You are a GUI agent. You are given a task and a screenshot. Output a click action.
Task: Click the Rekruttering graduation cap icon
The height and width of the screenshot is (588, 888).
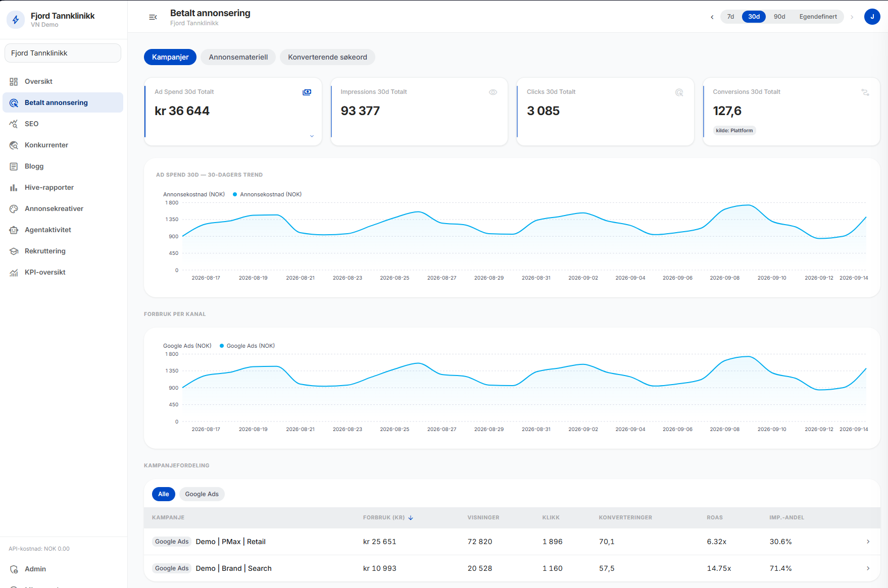pyautogui.click(x=14, y=251)
